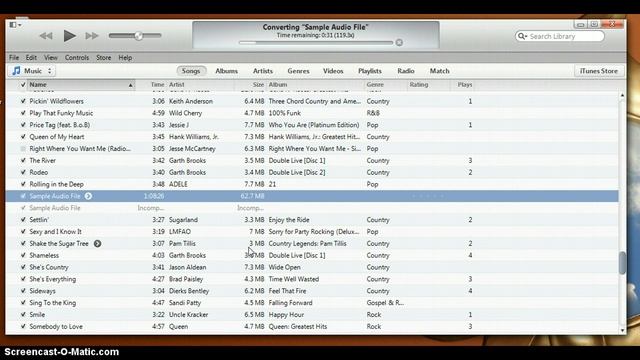
Task: Switch to the Albums view
Action: (227, 71)
